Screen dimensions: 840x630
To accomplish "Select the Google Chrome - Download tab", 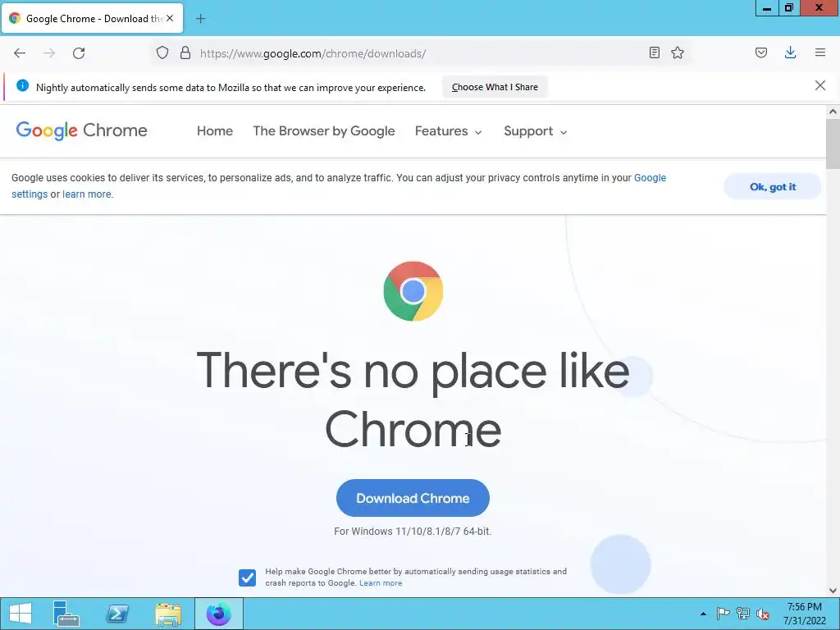I will (x=93, y=19).
